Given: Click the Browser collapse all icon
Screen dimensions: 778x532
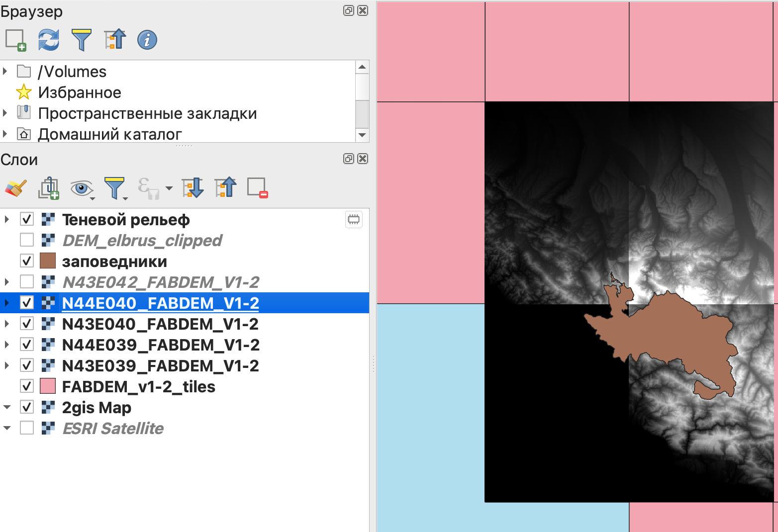Looking at the screenshot, I should click(x=115, y=40).
